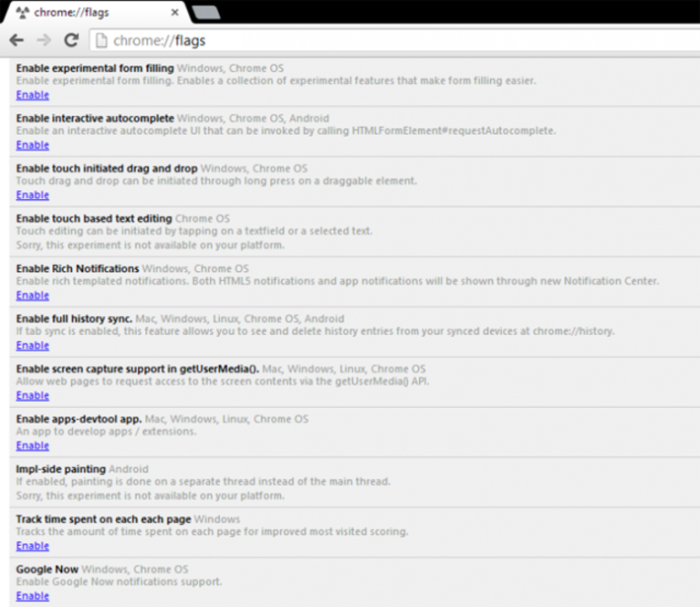The width and height of the screenshot is (700, 607).
Task: Enable Google Now notifications support
Action: coord(33,596)
